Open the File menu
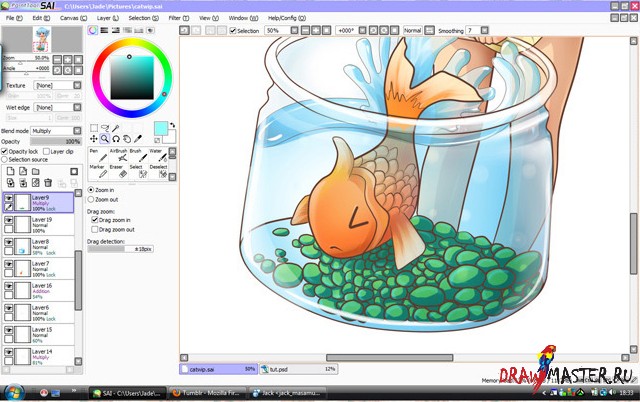Image resolution: width=640 pixels, height=402 pixels. (14, 18)
